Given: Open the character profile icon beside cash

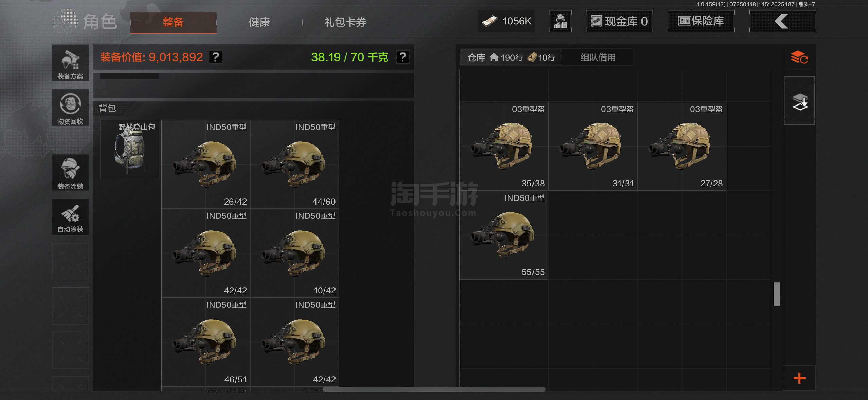Looking at the screenshot, I should coord(560,21).
